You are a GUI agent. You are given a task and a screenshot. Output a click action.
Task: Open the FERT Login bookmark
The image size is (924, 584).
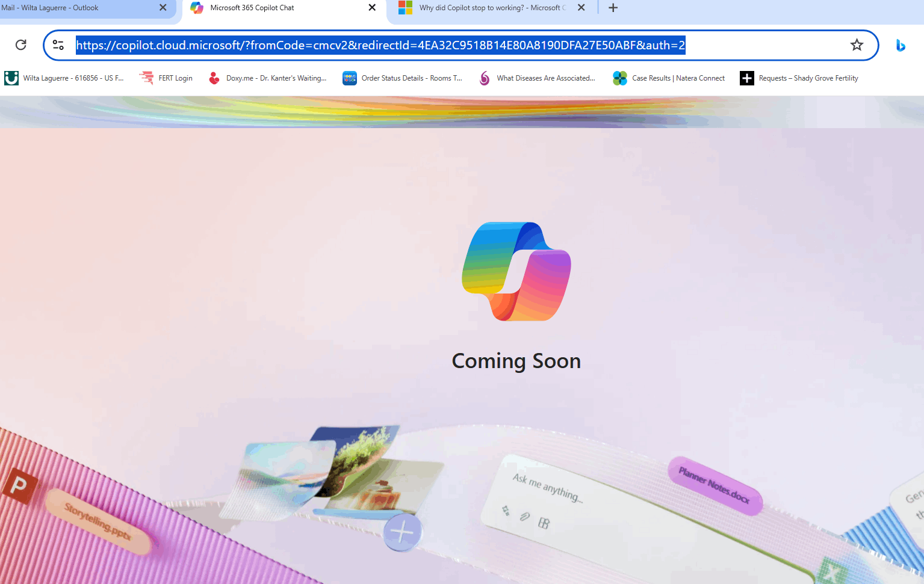[166, 78]
